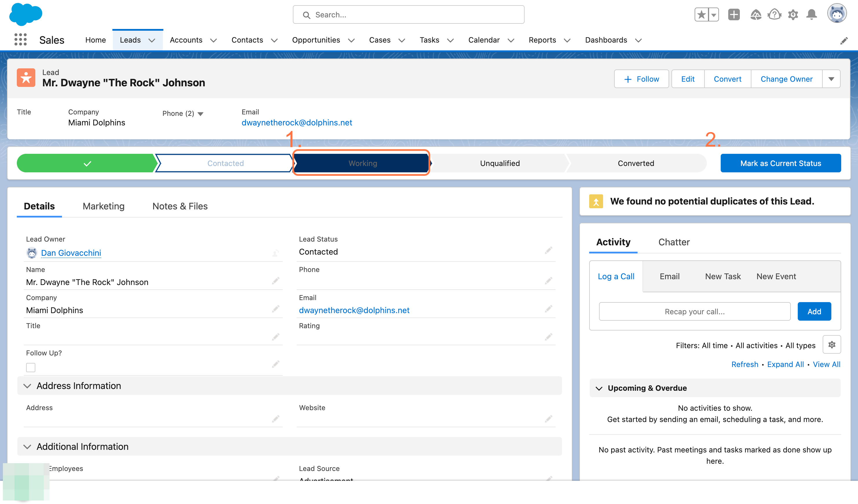The image size is (858, 504).
Task: Open the Setup gear icon
Action: (x=793, y=15)
